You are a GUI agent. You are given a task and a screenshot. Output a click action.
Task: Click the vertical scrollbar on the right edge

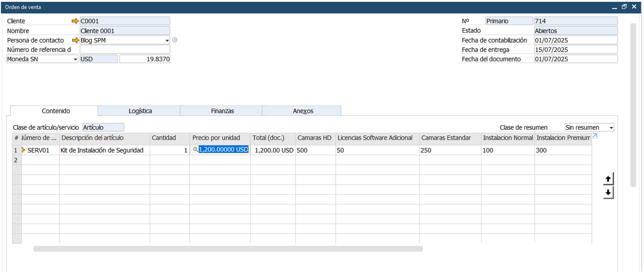point(633,105)
